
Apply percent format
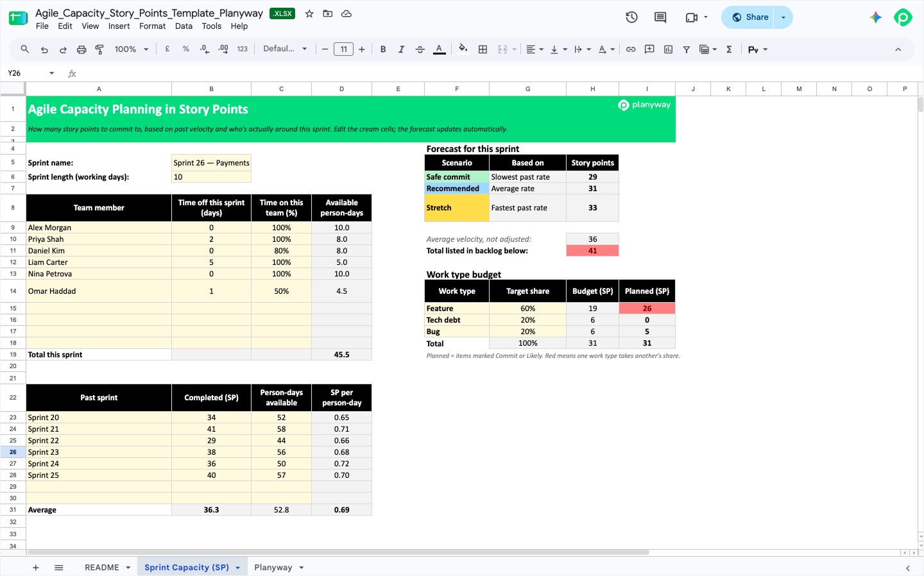[x=186, y=49]
